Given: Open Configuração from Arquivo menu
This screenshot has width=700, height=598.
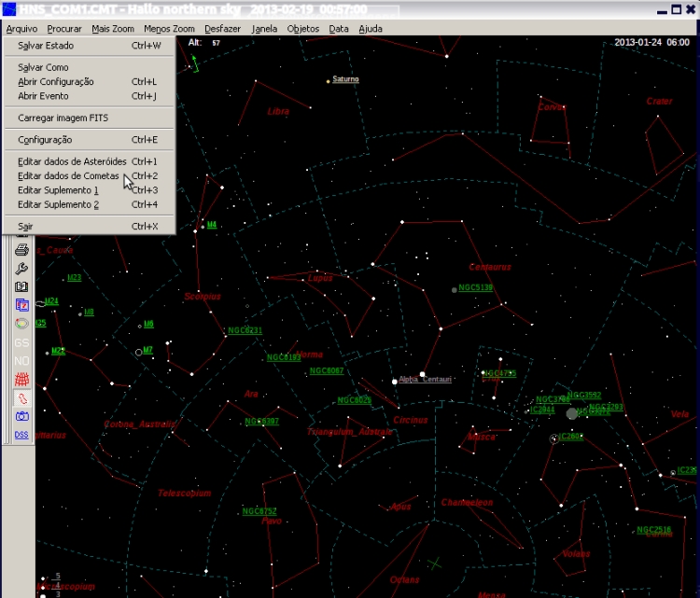Looking at the screenshot, I should [x=90, y=139].
